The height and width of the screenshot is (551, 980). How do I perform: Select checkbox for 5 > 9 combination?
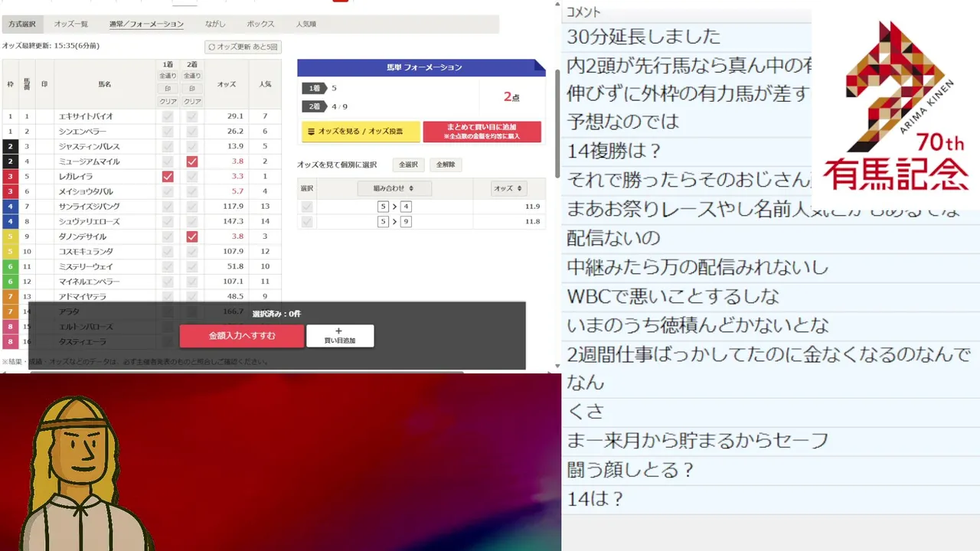click(307, 222)
